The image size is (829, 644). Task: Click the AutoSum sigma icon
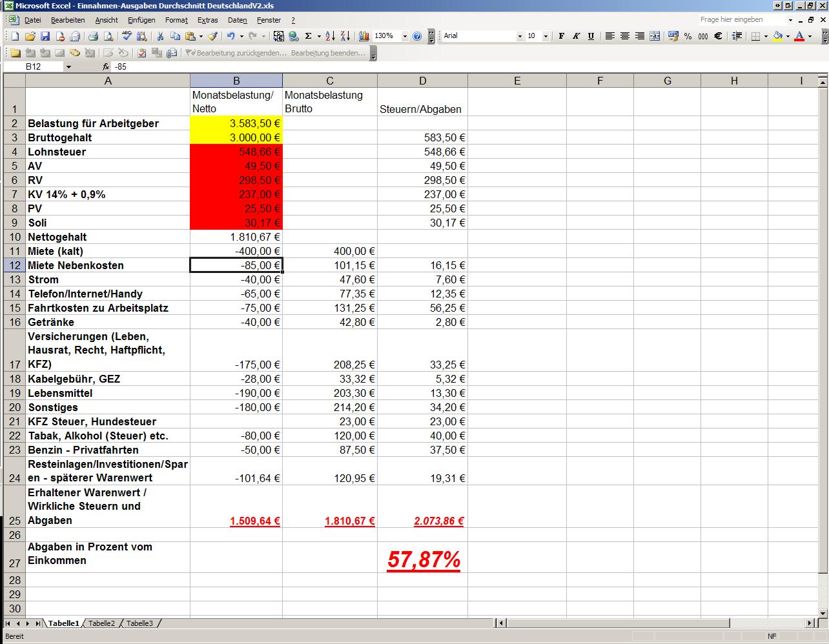point(309,36)
